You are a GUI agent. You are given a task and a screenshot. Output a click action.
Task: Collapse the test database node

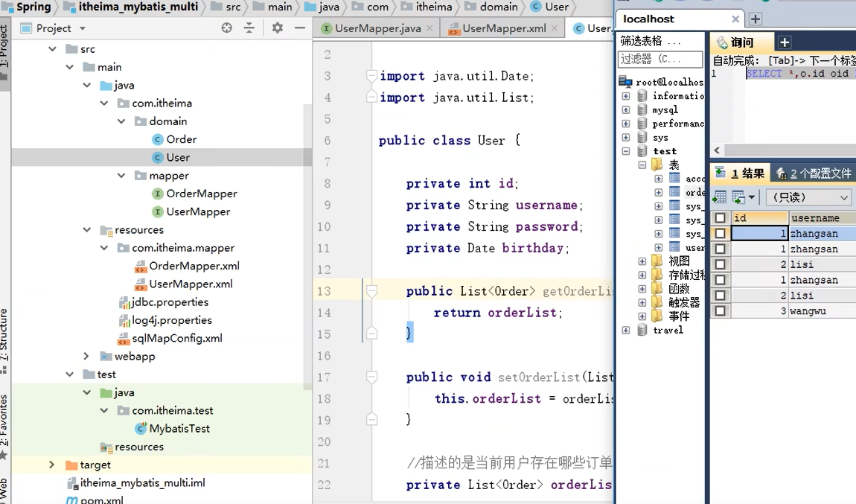click(x=626, y=151)
